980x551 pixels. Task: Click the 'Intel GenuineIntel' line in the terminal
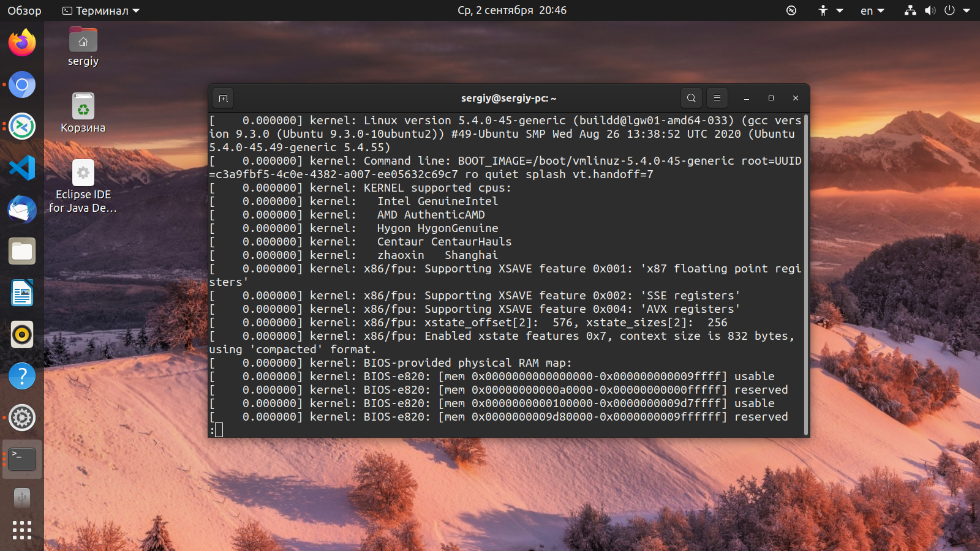click(x=354, y=201)
